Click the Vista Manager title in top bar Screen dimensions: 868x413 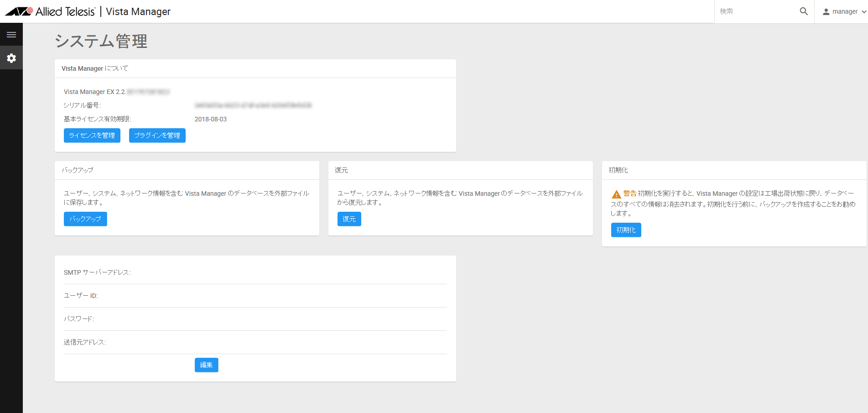tap(138, 11)
